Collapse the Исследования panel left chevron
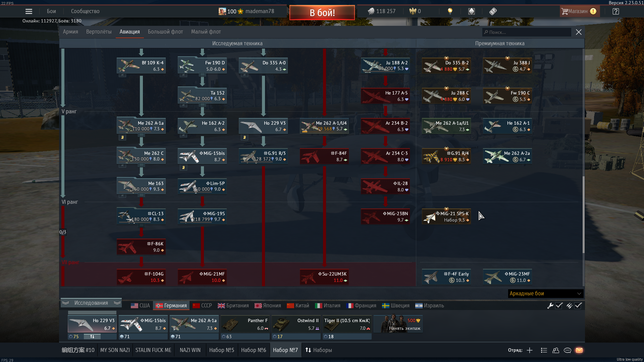Viewport: 644px width, 362px height. click(65, 303)
